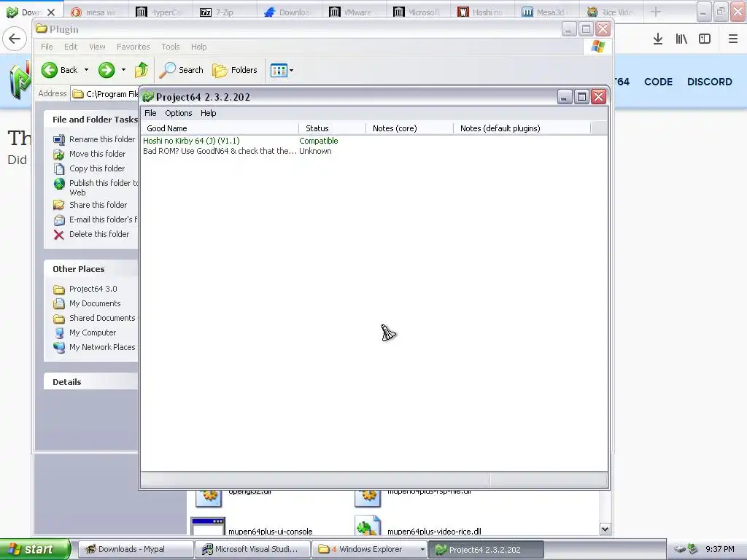The image size is (747, 560).
Task: Click the green Forward arrow in Explorer
Action: pos(107,70)
